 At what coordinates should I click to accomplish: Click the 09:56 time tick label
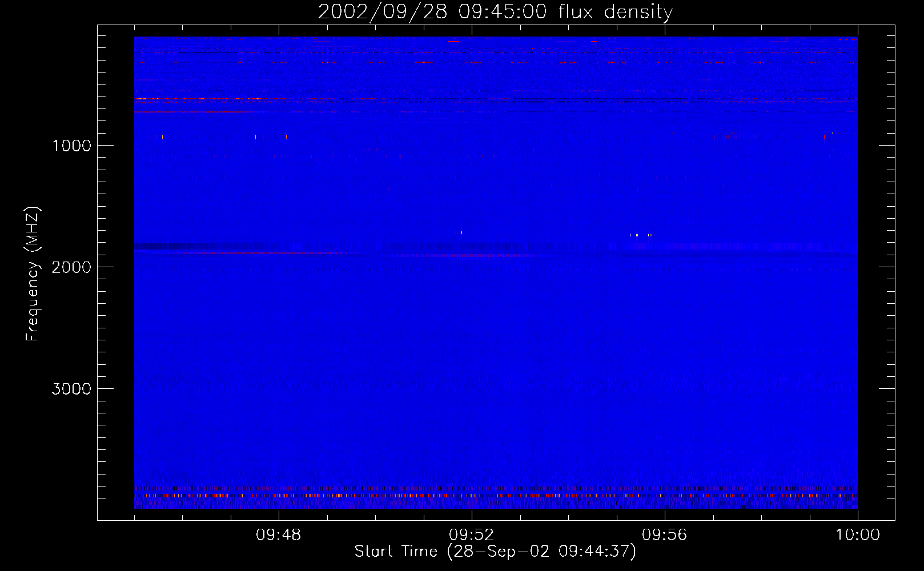665,535
